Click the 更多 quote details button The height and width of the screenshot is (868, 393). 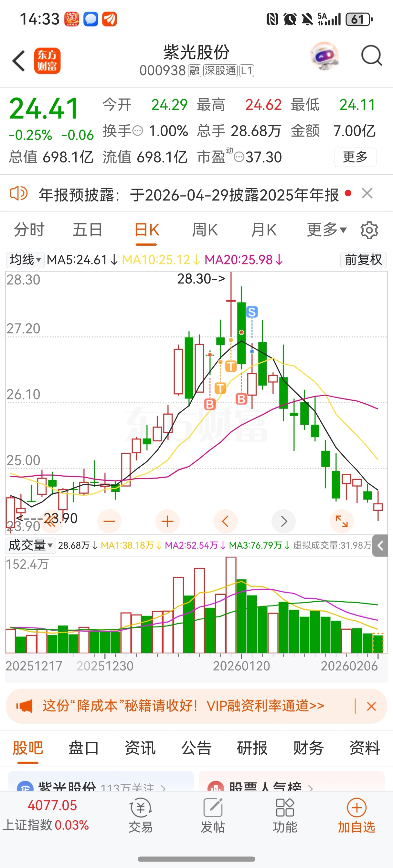click(355, 157)
